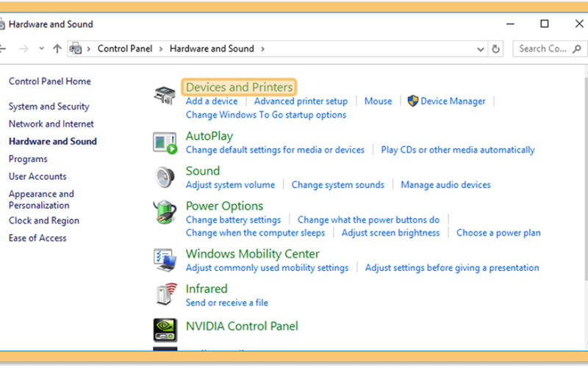This screenshot has height=368, width=588.
Task: Click Adjust system volume
Action: point(230,185)
